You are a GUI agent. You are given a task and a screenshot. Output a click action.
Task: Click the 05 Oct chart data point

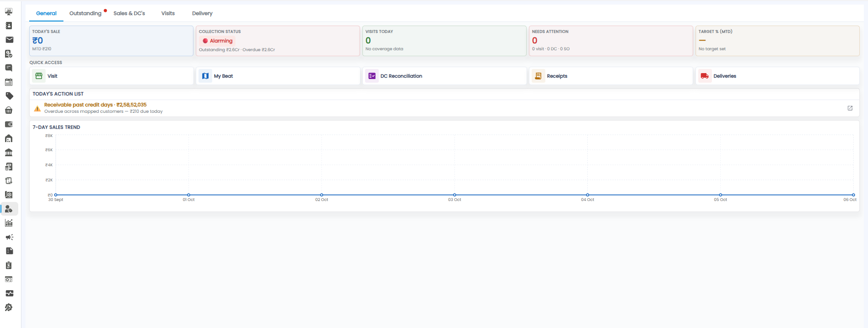(721, 195)
